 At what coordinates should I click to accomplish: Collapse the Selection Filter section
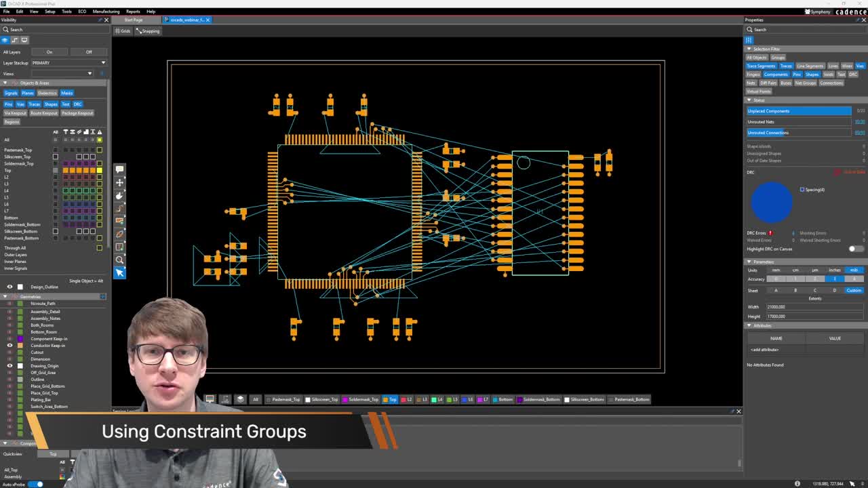coord(749,49)
